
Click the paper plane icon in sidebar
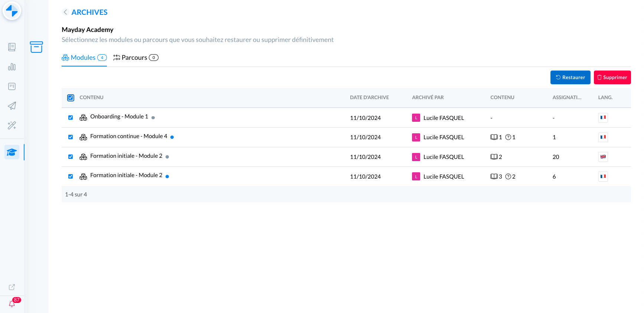coord(12,106)
